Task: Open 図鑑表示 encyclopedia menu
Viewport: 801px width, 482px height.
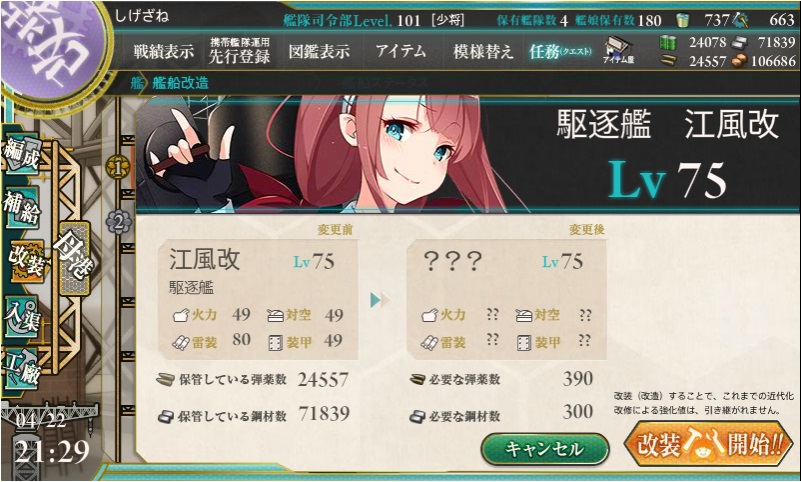Action: point(319,52)
